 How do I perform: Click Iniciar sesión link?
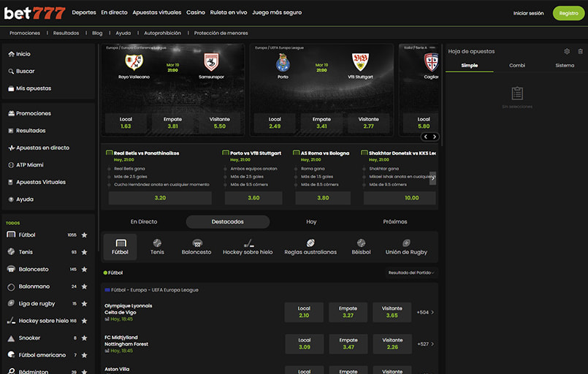(x=528, y=13)
